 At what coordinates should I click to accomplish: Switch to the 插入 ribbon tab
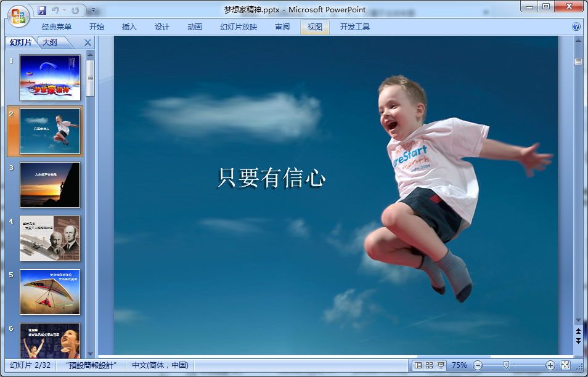click(x=129, y=27)
